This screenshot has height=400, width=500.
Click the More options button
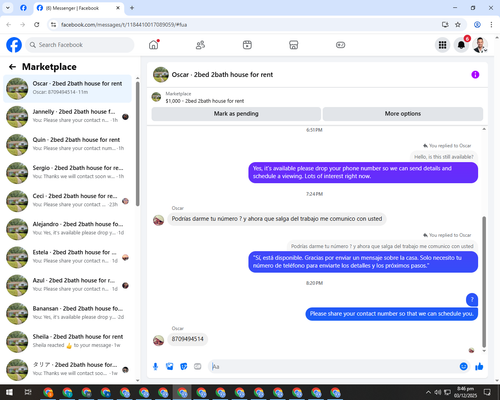tap(403, 114)
